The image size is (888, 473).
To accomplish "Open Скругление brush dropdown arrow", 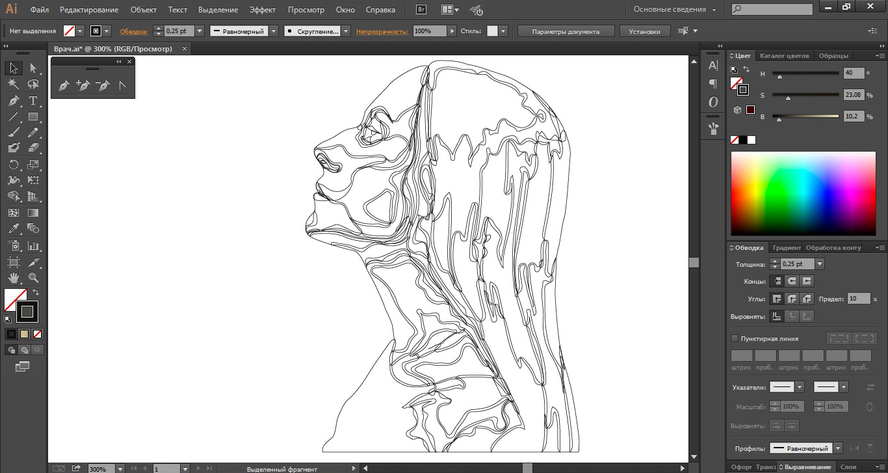I will [x=345, y=31].
